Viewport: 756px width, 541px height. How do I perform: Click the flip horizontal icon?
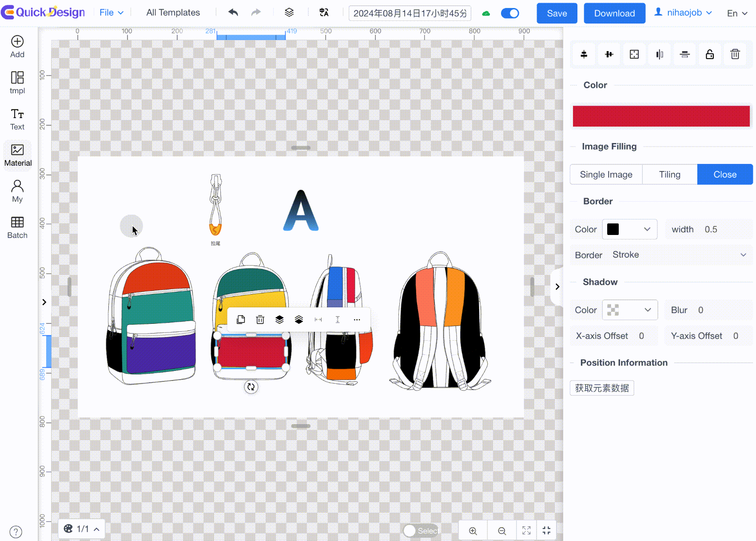click(x=660, y=54)
